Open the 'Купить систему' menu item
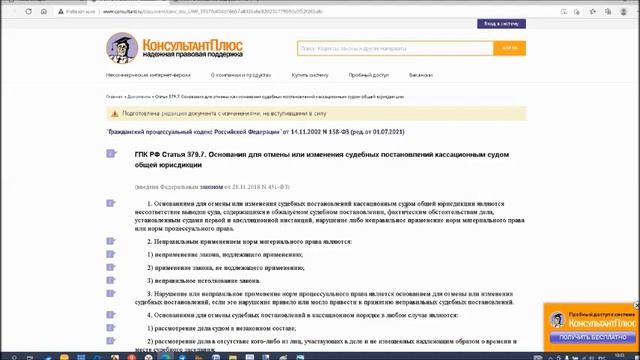The width and height of the screenshot is (640, 360). coord(310,75)
